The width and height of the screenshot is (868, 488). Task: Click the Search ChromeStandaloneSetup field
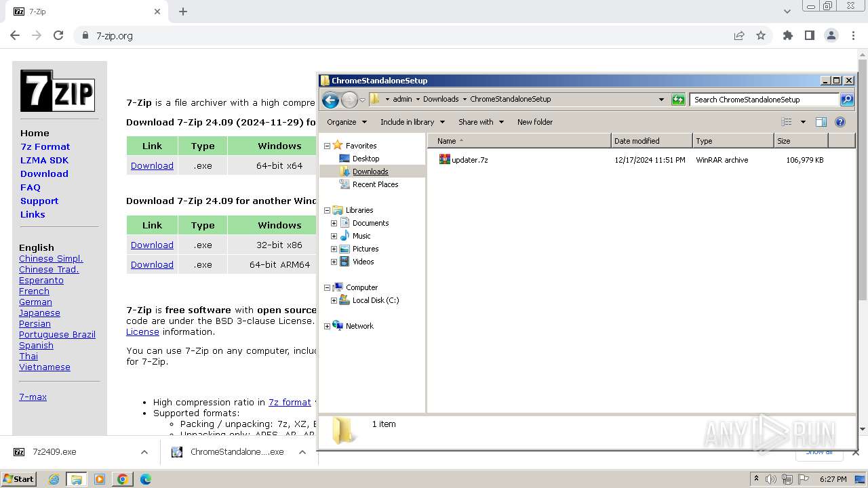coord(765,100)
